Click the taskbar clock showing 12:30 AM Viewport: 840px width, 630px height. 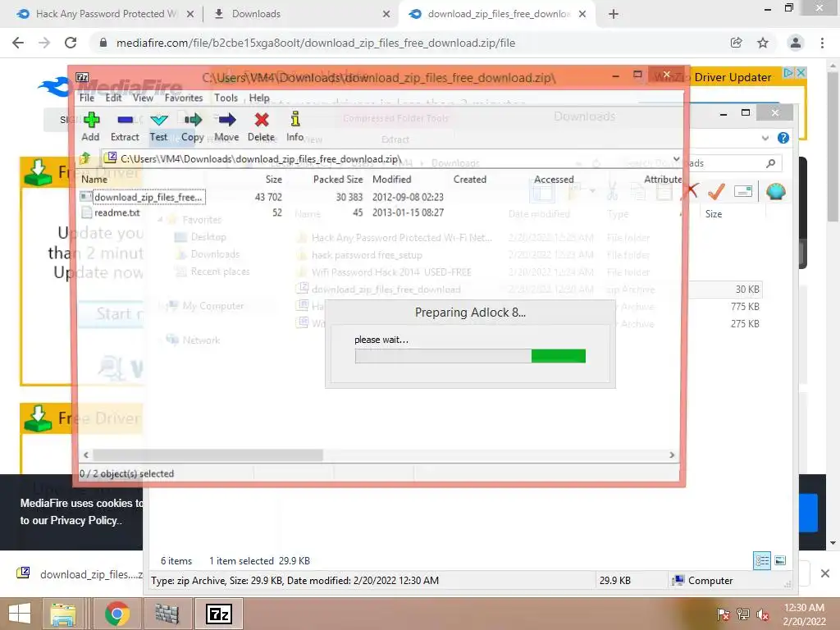(804, 614)
